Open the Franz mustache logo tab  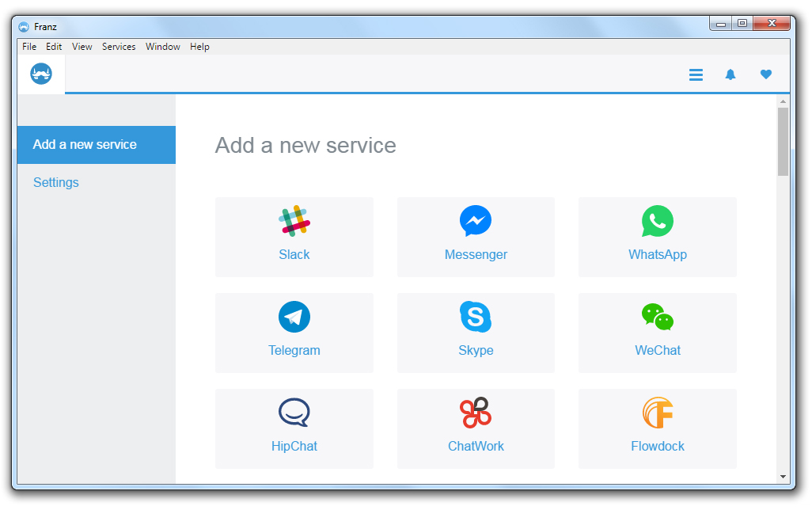tap(41, 74)
